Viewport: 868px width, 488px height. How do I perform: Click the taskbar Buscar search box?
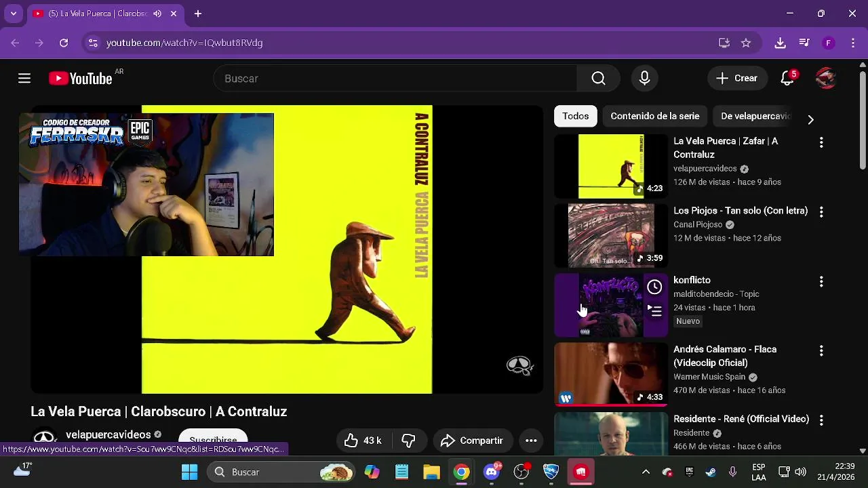pyautogui.click(x=281, y=472)
